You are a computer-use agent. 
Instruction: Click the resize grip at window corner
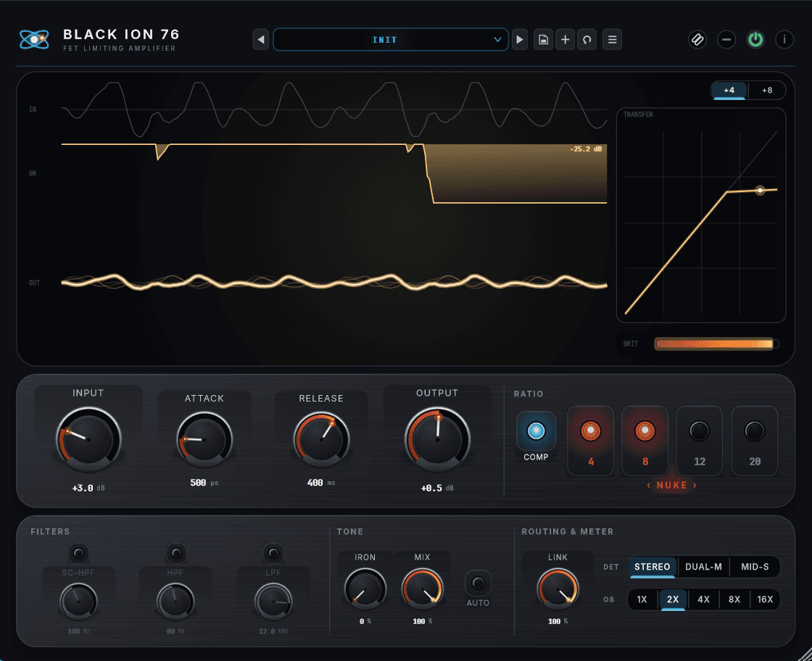coord(805,654)
